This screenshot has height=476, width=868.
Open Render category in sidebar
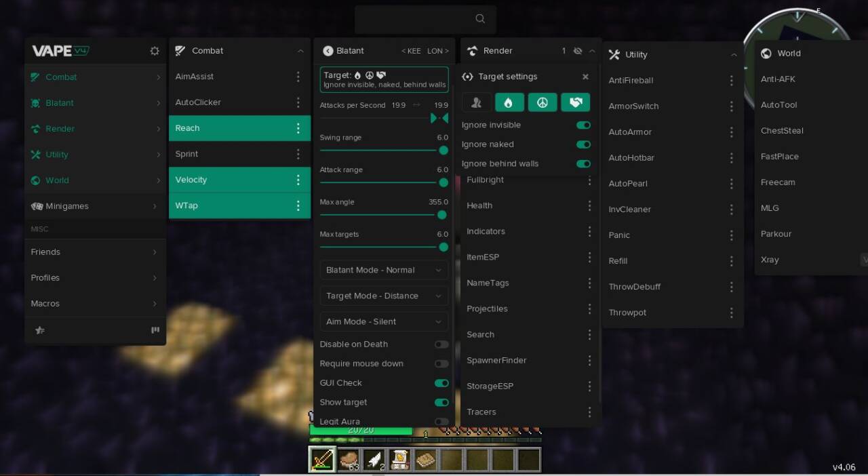(x=95, y=129)
